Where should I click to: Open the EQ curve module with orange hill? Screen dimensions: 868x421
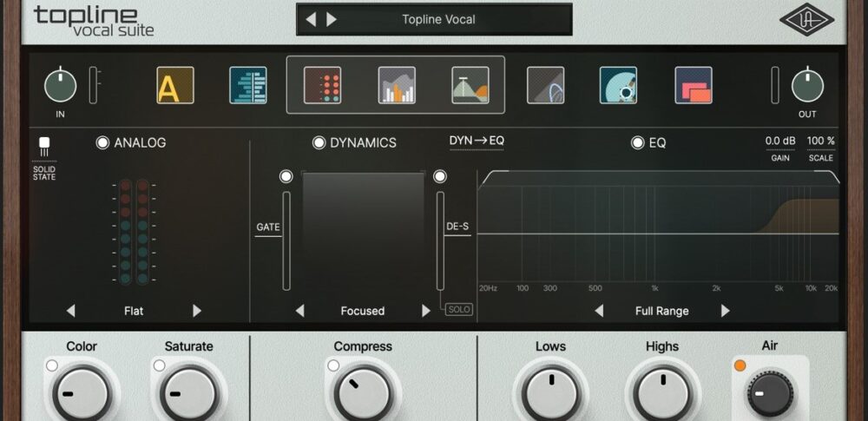pos(470,85)
